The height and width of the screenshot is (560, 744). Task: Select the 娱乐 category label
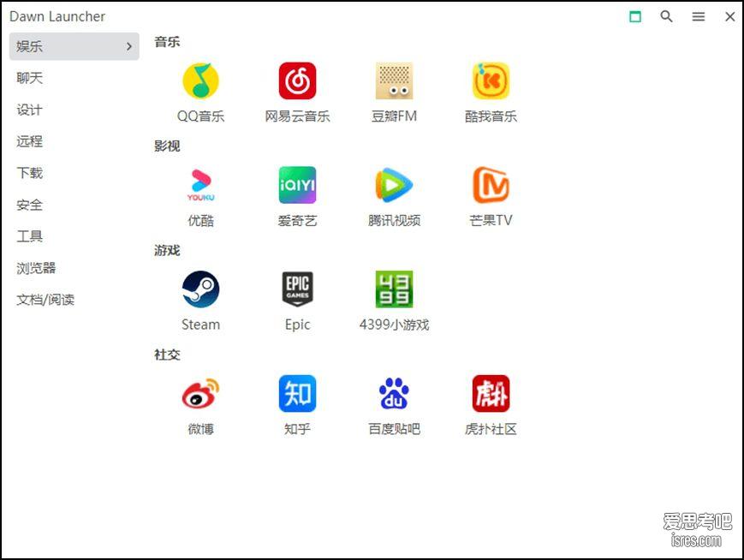(x=29, y=46)
